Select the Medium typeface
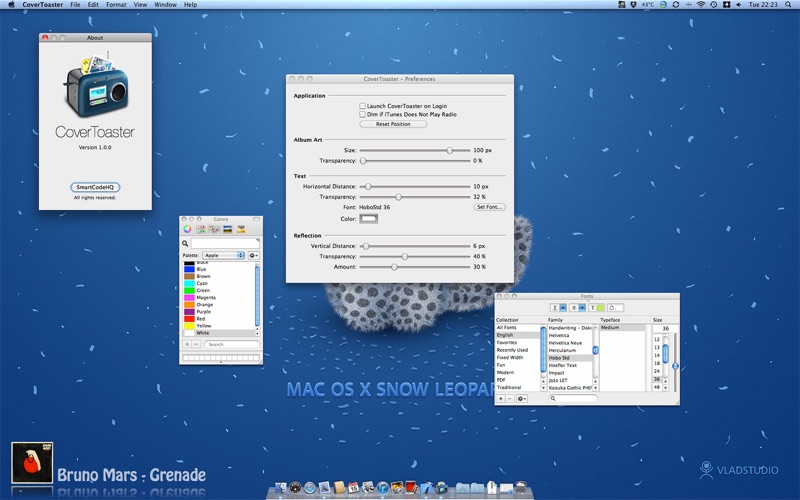This screenshot has height=500, width=800. coord(622,328)
